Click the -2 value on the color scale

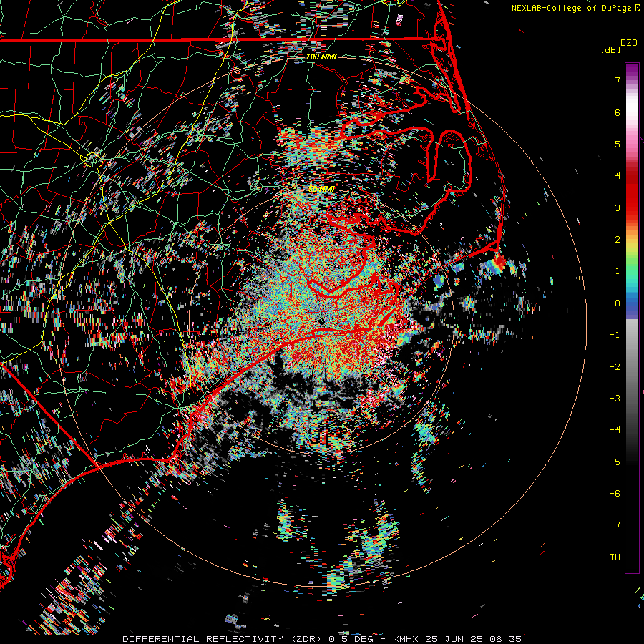pyautogui.click(x=615, y=366)
